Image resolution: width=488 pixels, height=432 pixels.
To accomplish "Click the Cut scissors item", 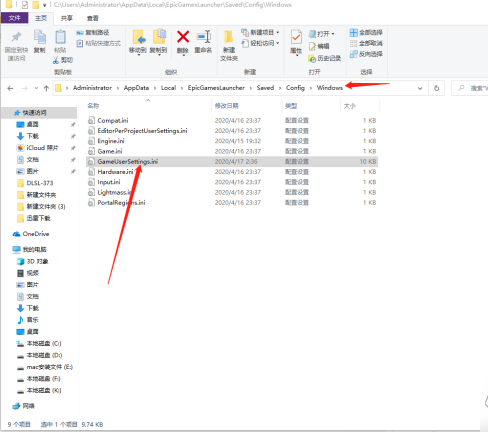I will [63, 60].
